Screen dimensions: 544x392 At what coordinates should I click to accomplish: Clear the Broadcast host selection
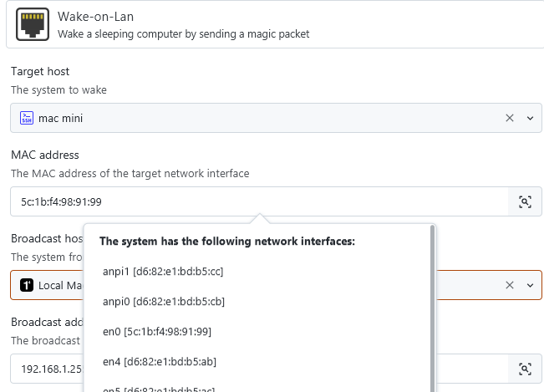click(x=509, y=285)
